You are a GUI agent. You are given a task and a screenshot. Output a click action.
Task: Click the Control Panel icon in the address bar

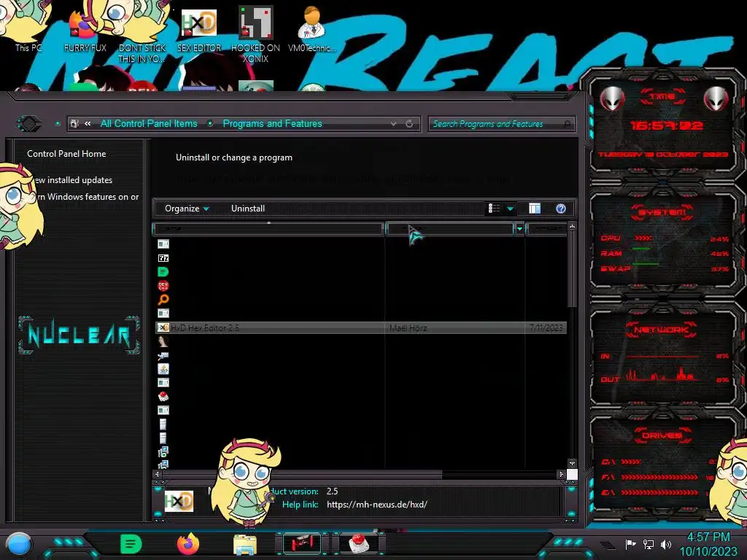pos(74,124)
